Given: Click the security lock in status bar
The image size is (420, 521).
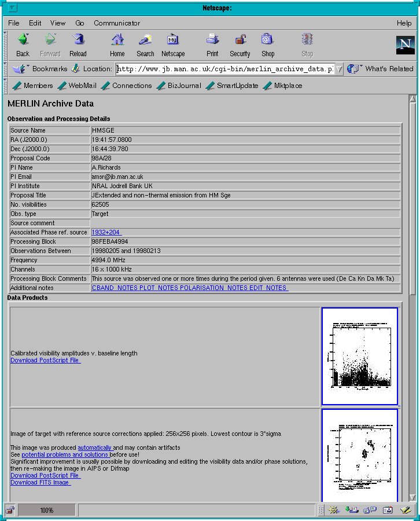Looking at the screenshot, I should 10,510.
